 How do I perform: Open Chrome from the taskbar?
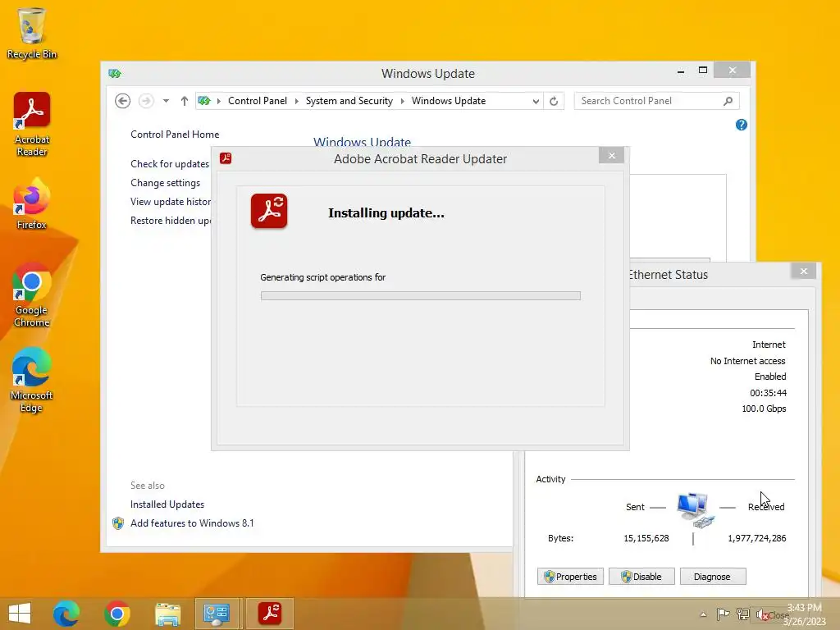116,614
